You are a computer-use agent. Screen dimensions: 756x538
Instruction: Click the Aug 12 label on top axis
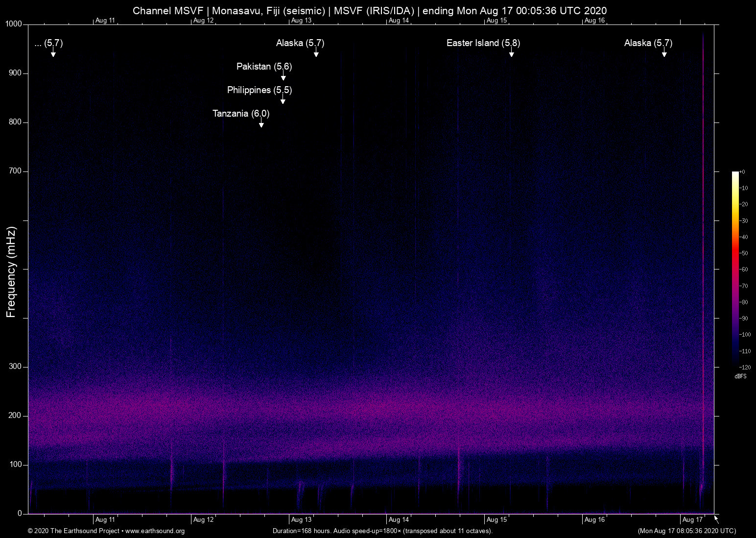203,21
